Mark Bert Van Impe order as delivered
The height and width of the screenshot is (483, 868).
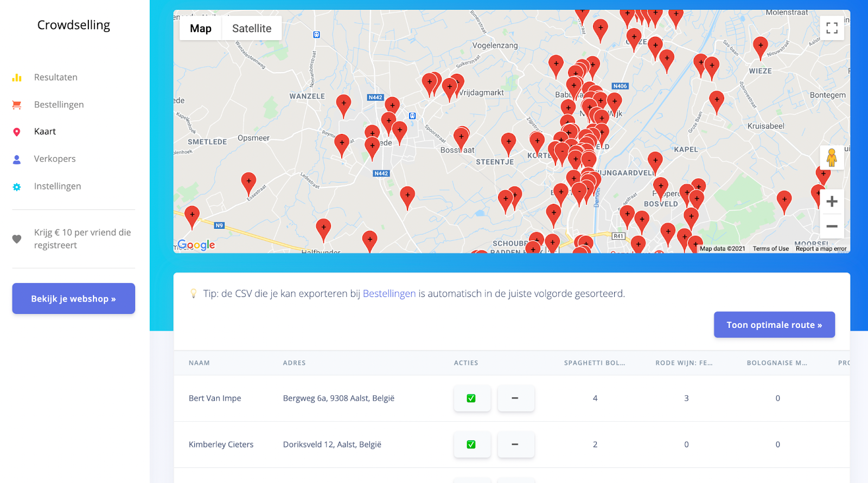(x=472, y=398)
